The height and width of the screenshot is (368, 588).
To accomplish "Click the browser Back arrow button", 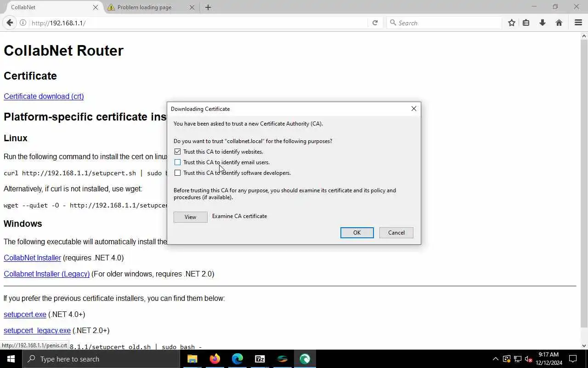I will pos(10,23).
